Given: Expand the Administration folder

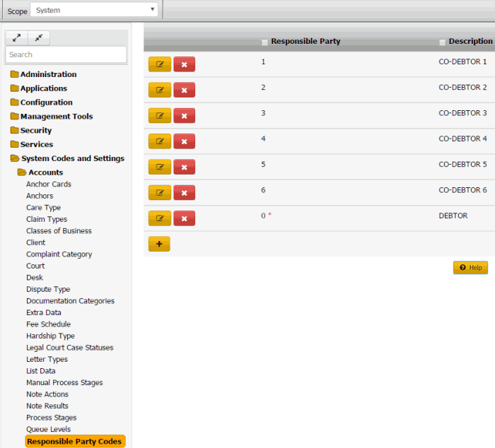Looking at the screenshot, I should (48, 74).
